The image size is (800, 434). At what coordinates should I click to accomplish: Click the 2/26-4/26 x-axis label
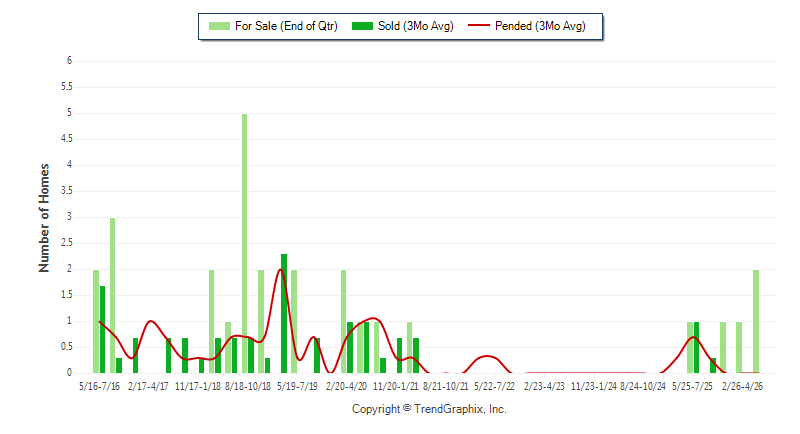coord(742,386)
